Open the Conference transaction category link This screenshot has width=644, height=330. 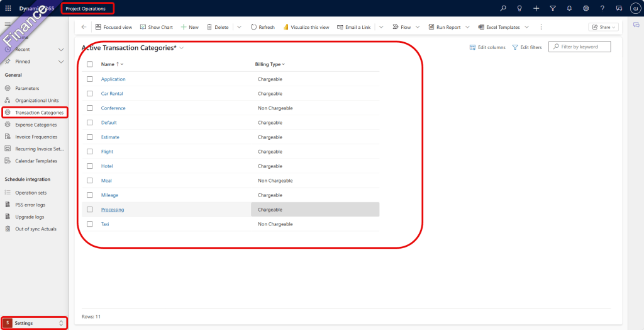pyautogui.click(x=113, y=108)
